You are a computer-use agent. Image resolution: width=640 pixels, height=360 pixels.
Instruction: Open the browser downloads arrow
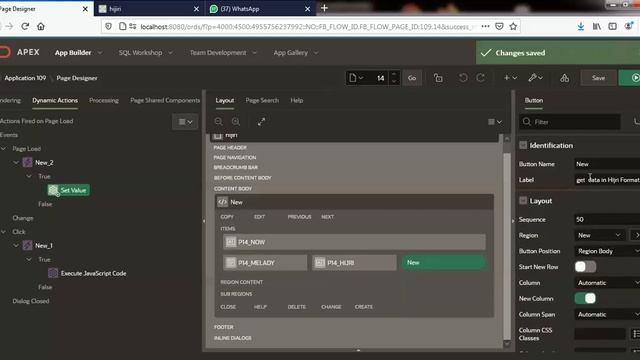580,27
